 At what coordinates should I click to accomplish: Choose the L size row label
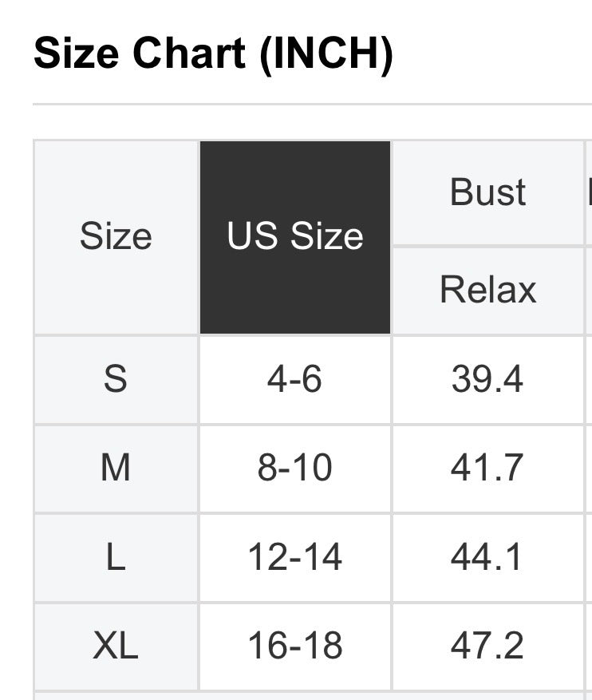point(116,557)
